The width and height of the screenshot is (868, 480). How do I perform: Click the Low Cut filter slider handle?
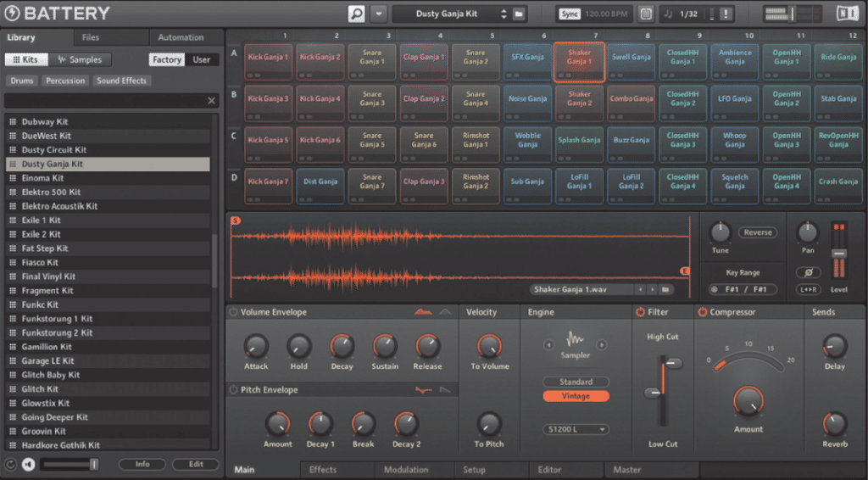pos(653,393)
